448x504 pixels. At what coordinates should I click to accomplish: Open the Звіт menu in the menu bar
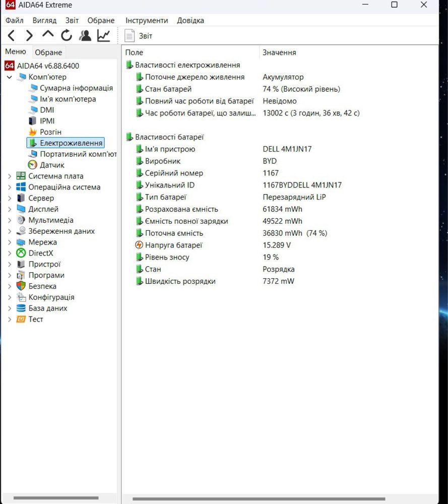(x=72, y=20)
